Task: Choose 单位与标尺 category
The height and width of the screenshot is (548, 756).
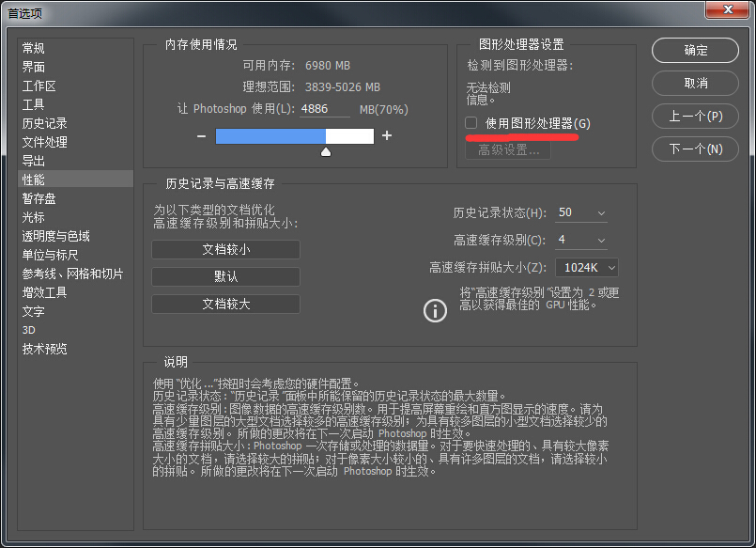Action: pyautogui.click(x=75, y=255)
